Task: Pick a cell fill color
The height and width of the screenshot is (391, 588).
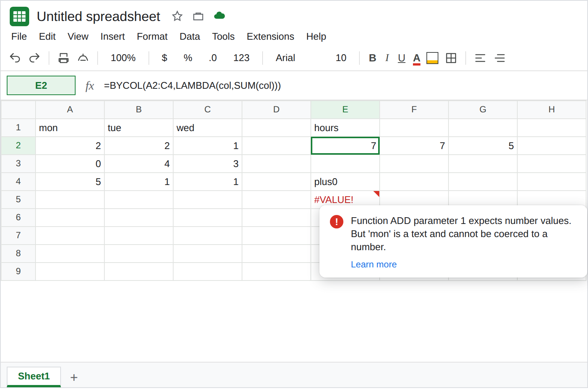Action: pyautogui.click(x=432, y=58)
